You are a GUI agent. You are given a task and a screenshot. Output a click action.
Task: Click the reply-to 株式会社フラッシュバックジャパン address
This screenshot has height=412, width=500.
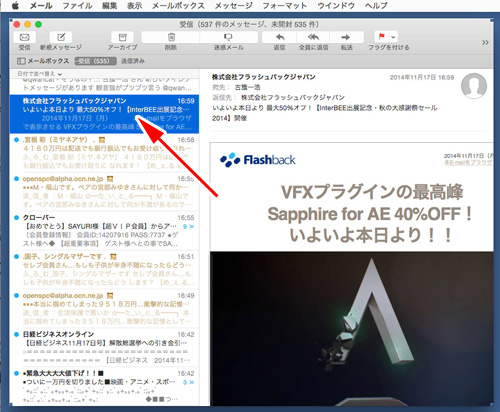[x=293, y=98]
